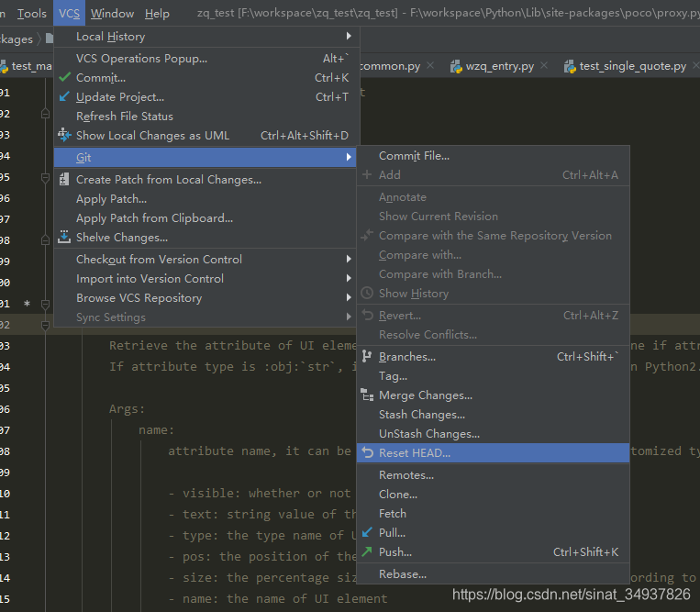Toggle code fold marker at line 95
700x612 pixels.
45,178
